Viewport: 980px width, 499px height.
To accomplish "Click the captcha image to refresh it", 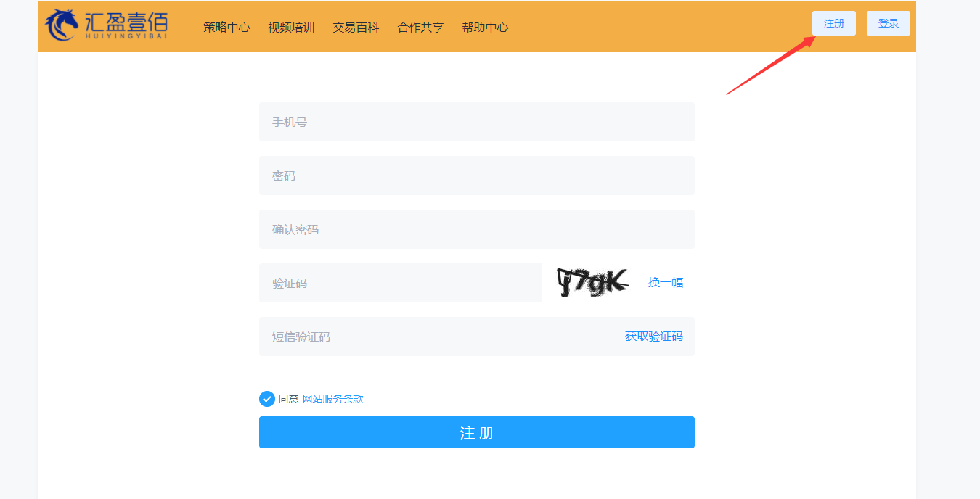I will 592,283.
